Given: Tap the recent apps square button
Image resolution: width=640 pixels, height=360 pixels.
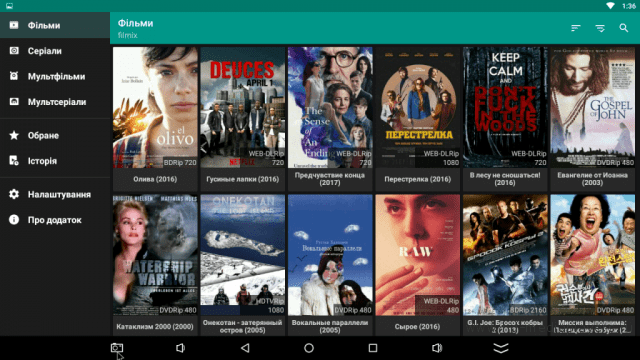Looking at the screenshot, I should tap(373, 348).
